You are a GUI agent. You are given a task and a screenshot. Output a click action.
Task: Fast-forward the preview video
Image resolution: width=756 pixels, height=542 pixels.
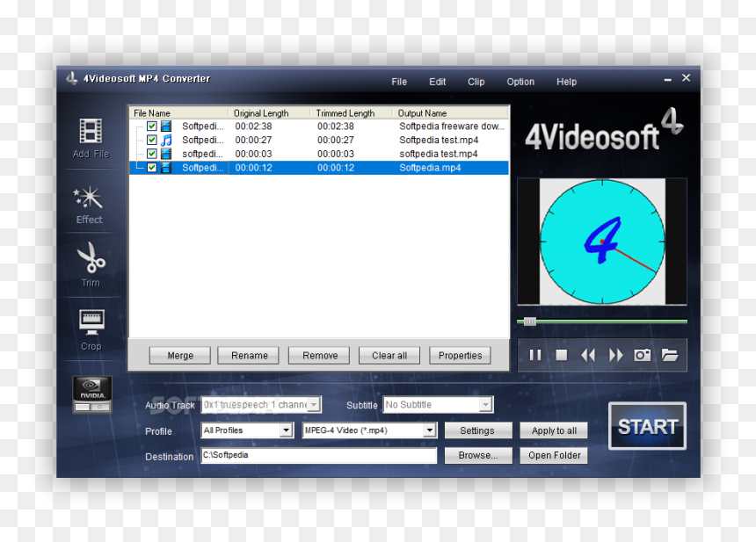click(x=615, y=356)
